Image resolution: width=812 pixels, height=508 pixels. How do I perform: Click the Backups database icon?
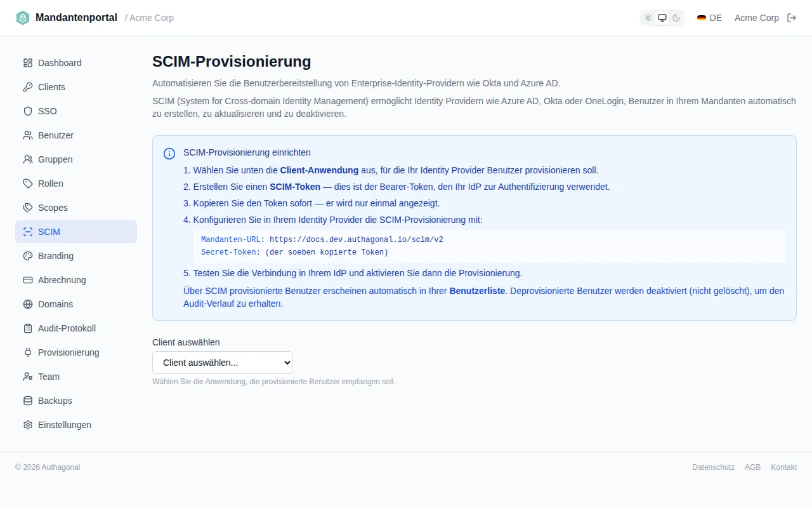28,401
